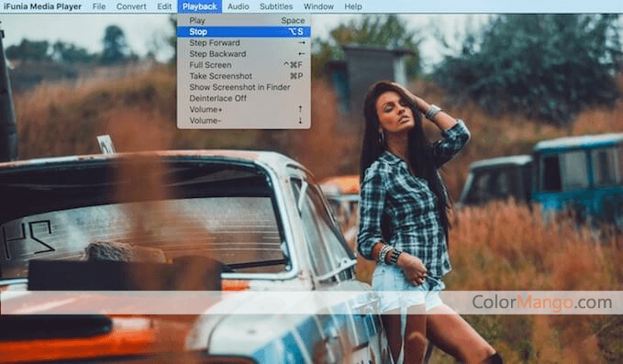Open the Edit menu

pos(164,6)
